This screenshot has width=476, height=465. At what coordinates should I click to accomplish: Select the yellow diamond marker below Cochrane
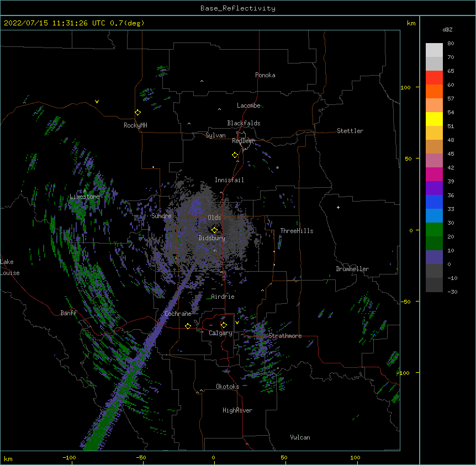coord(188,326)
